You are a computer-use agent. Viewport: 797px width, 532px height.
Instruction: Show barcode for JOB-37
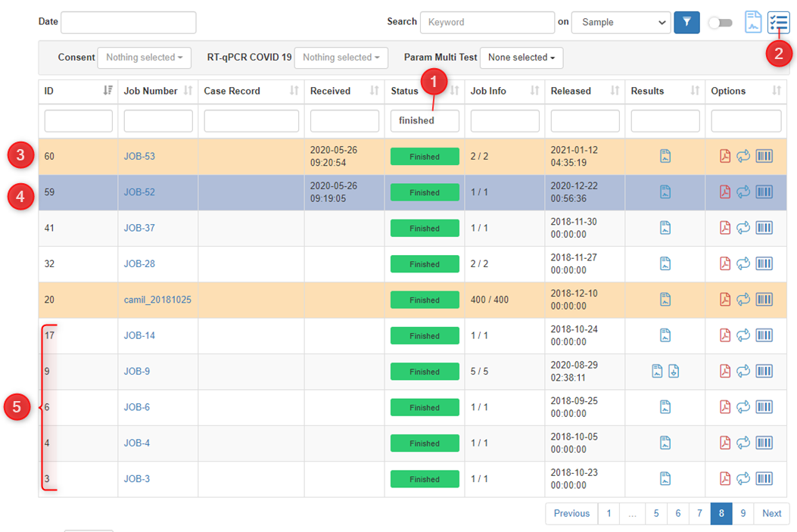[764, 228]
